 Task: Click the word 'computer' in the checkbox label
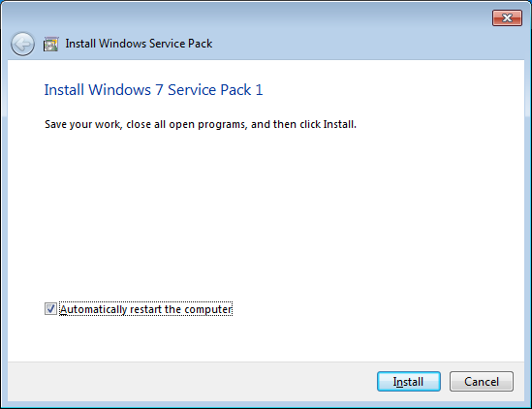coord(208,309)
